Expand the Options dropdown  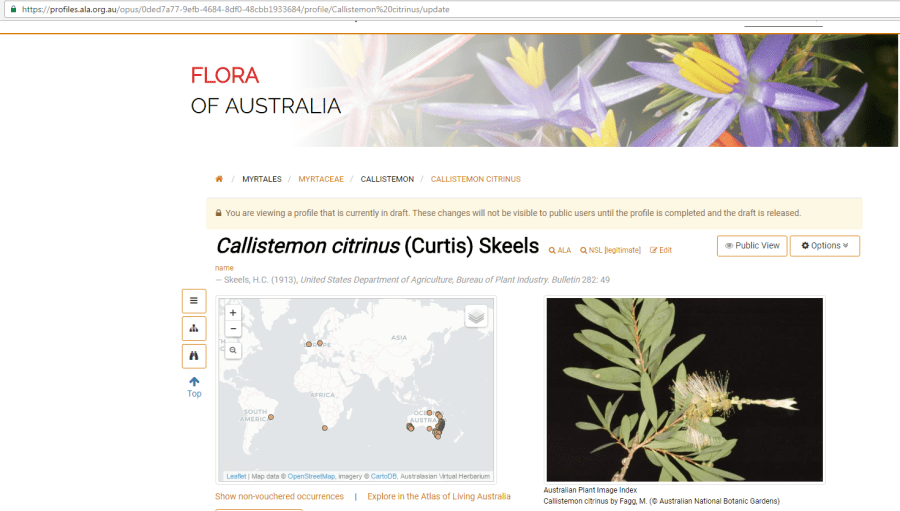pos(824,246)
